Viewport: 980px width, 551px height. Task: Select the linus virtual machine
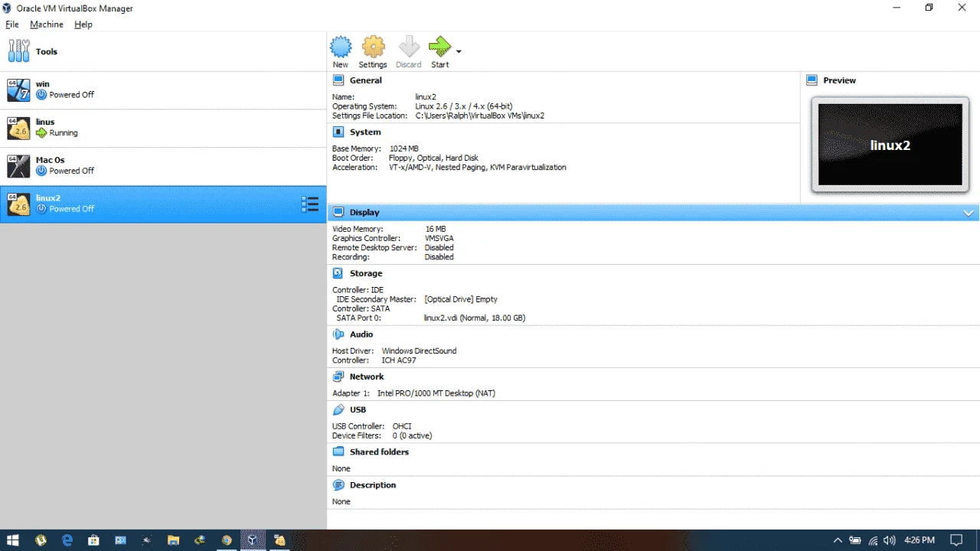pos(163,128)
